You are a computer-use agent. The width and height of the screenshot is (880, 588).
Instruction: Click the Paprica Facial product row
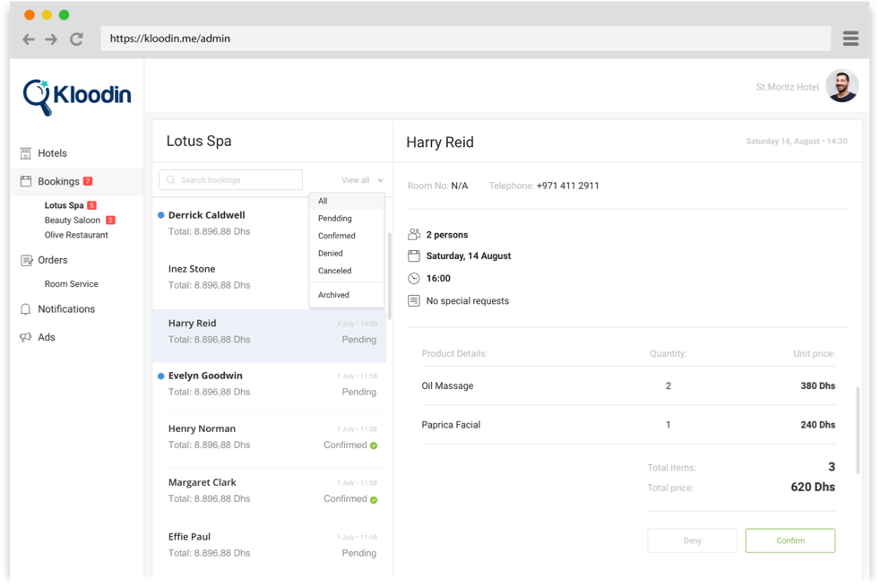tap(628, 425)
